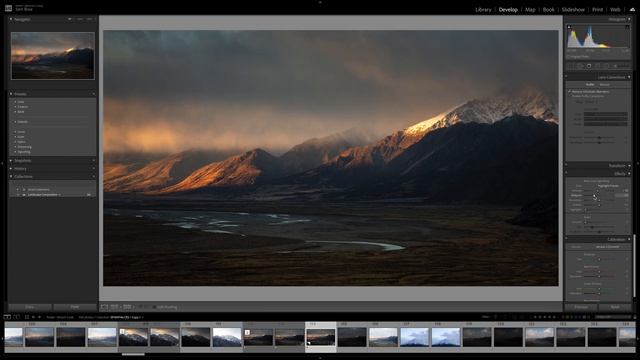Toggle the highlight clipping indicator in histogram
640x360 pixels.
tap(627, 27)
